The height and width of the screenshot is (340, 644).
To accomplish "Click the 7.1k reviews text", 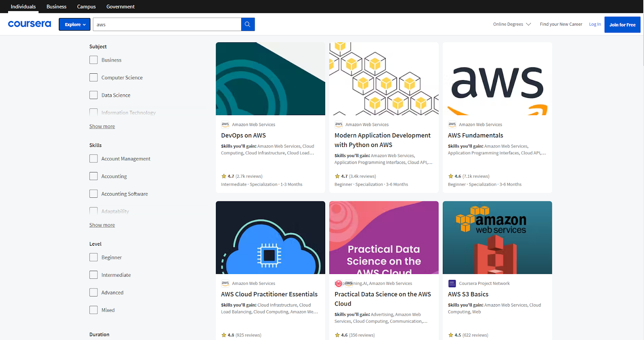I will click(476, 176).
